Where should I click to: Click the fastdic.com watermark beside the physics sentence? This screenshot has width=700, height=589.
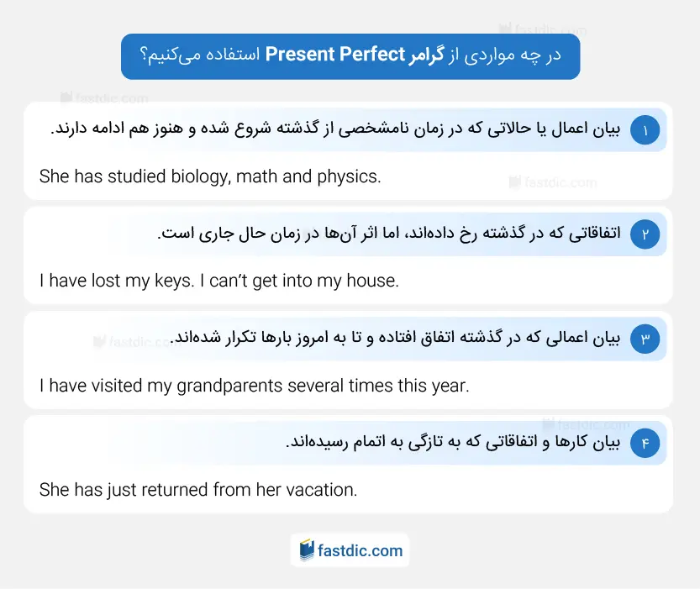[x=553, y=182]
